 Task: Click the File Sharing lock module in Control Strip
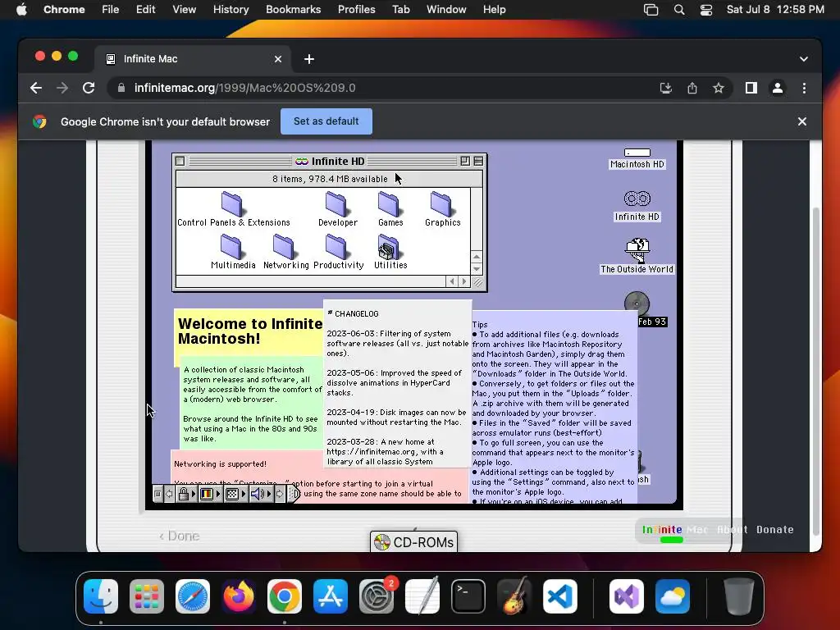coord(187,493)
